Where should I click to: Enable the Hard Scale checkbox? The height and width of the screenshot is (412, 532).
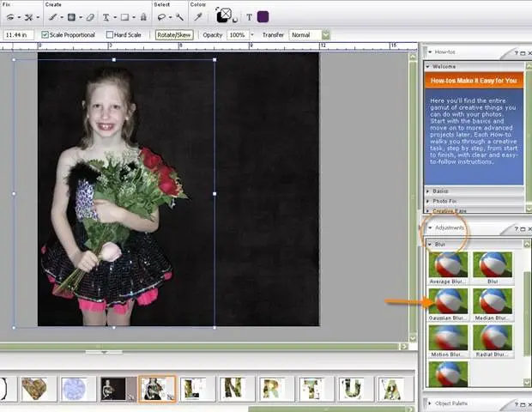click(110, 35)
